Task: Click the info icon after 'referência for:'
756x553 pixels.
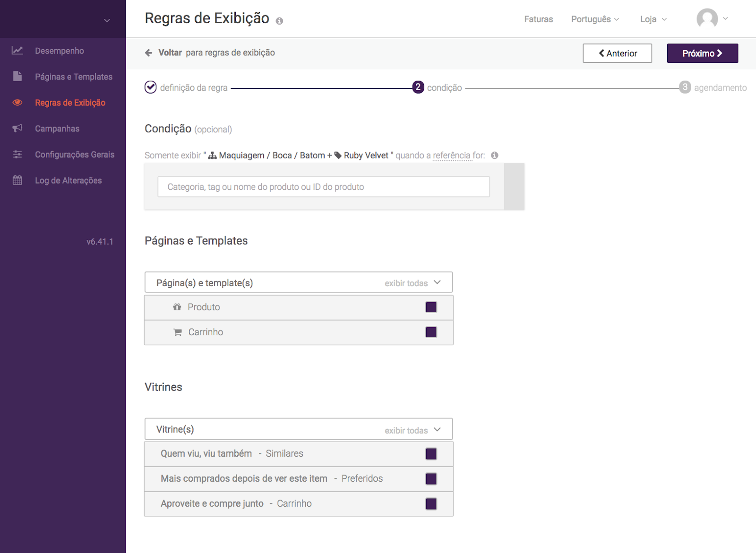Action: (494, 155)
